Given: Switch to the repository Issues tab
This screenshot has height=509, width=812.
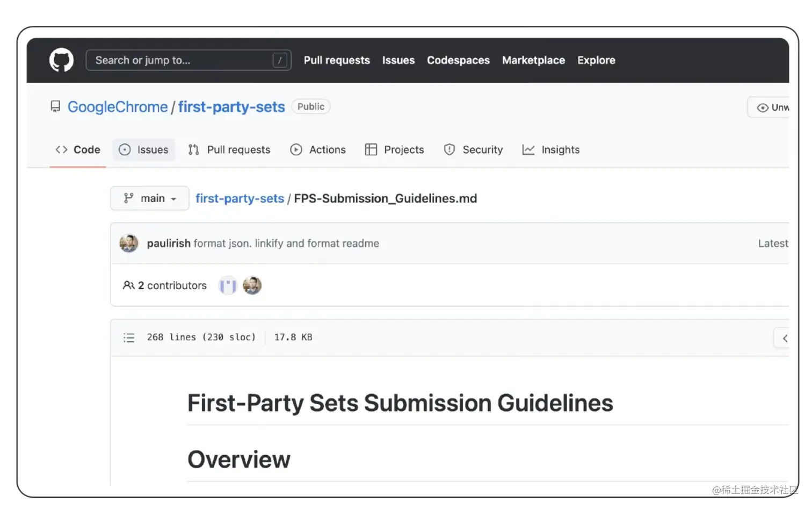Looking at the screenshot, I should 143,150.
